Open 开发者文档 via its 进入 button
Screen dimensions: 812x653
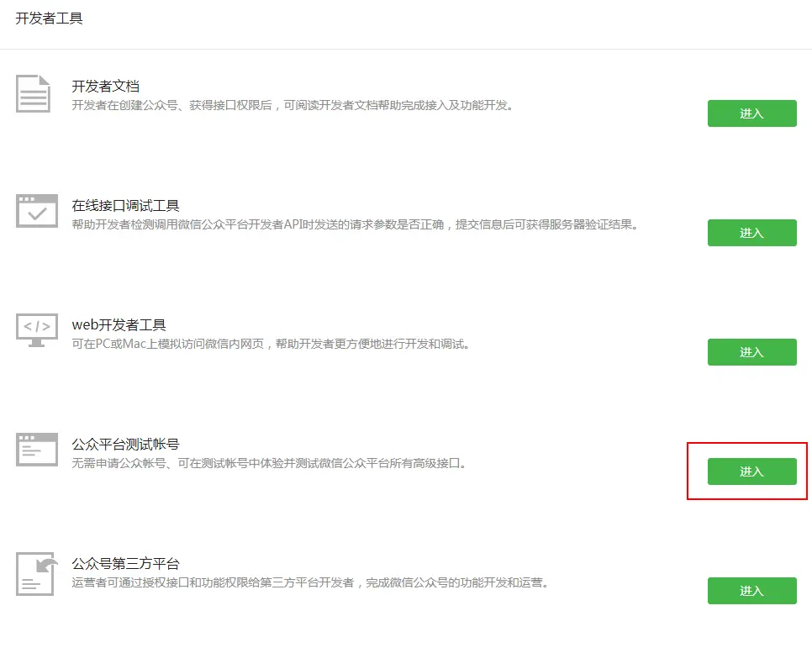pyautogui.click(x=751, y=113)
